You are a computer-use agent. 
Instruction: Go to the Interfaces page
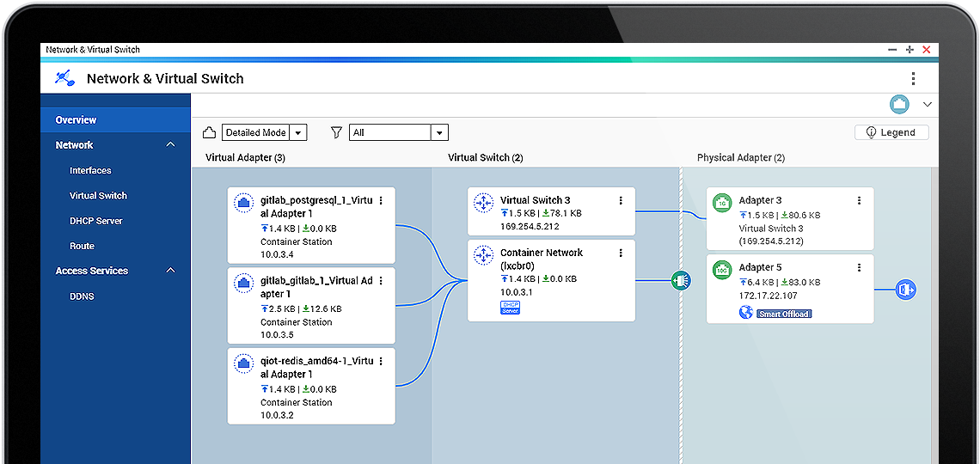90,171
